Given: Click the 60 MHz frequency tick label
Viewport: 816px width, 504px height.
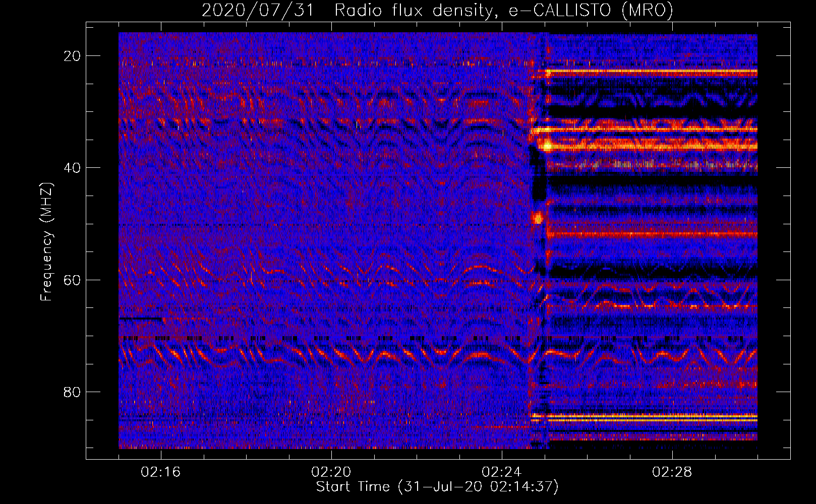Looking at the screenshot, I should coord(72,280).
